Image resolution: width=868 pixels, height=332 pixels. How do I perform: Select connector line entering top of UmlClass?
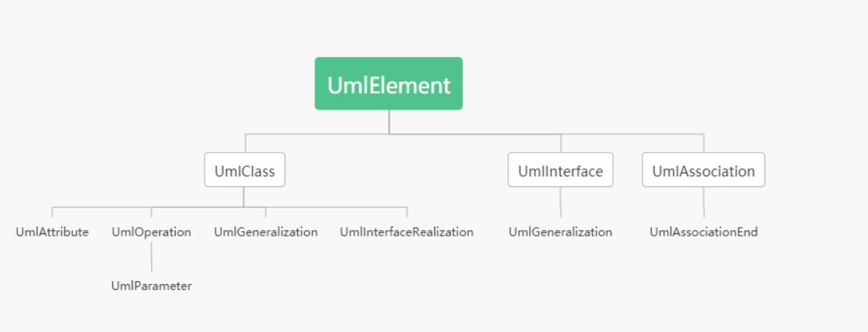tap(245, 143)
